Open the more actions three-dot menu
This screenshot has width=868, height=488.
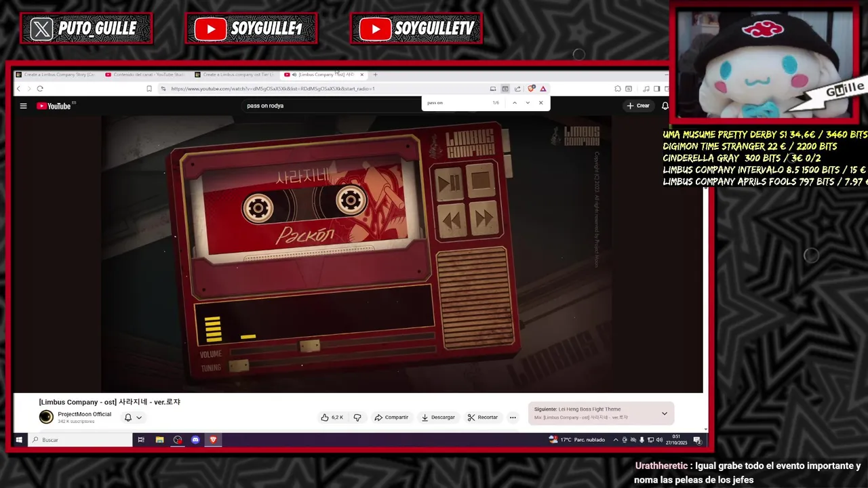coord(513,418)
